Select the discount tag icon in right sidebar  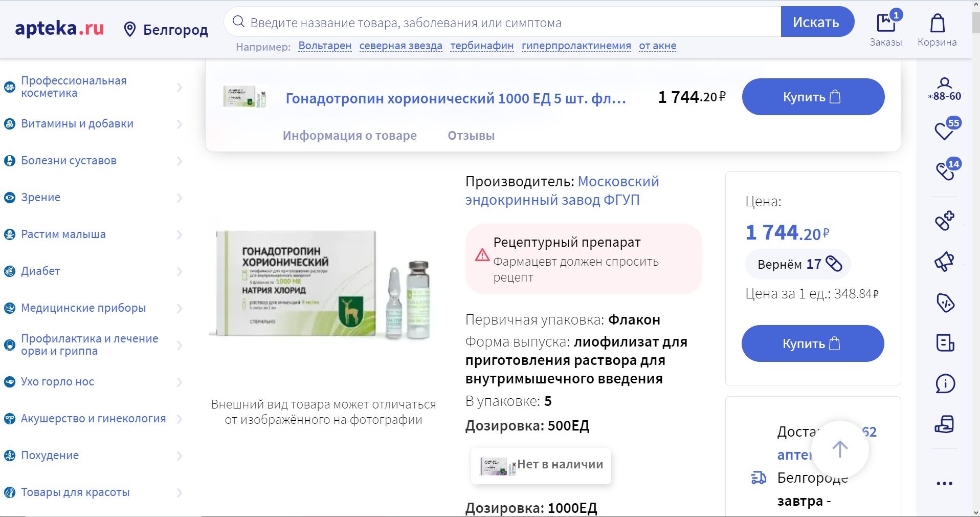coord(946,303)
